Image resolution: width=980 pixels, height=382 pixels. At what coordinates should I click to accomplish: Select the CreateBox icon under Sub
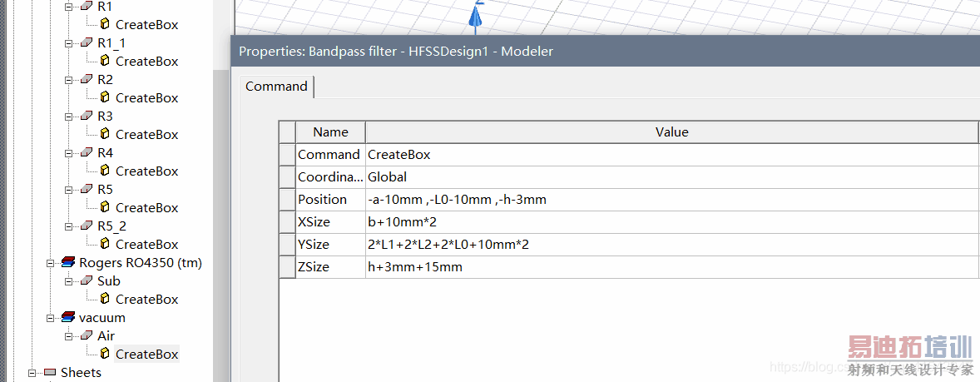105,299
